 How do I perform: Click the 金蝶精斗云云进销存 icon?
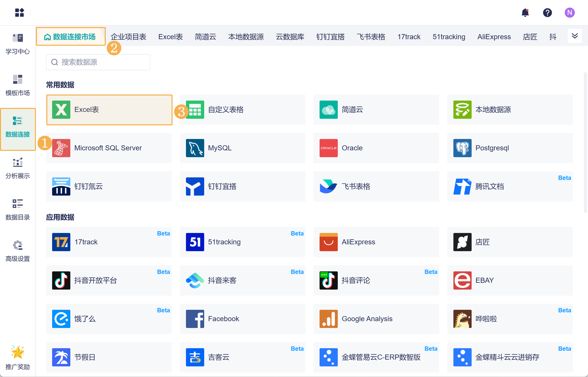[463, 357]
